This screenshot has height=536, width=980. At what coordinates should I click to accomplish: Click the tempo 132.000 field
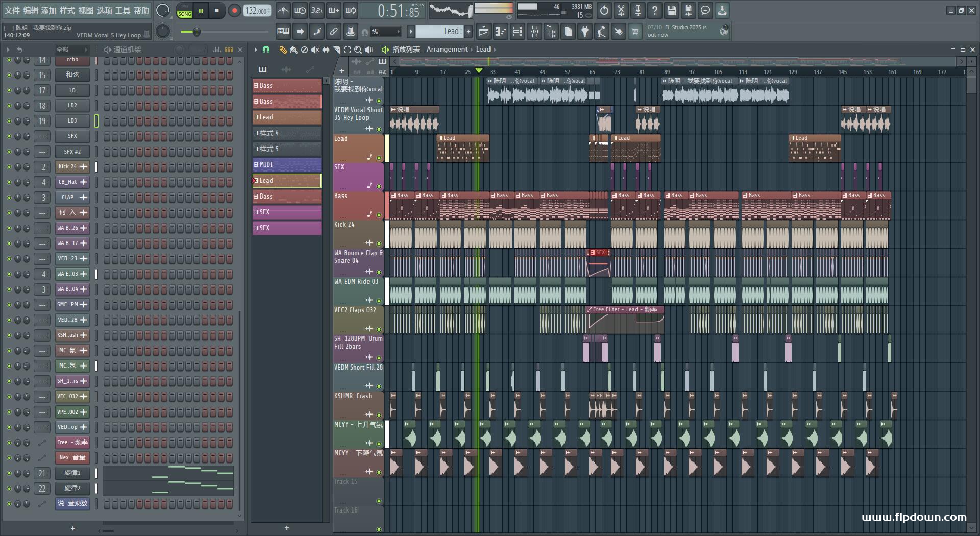[257, 11]
